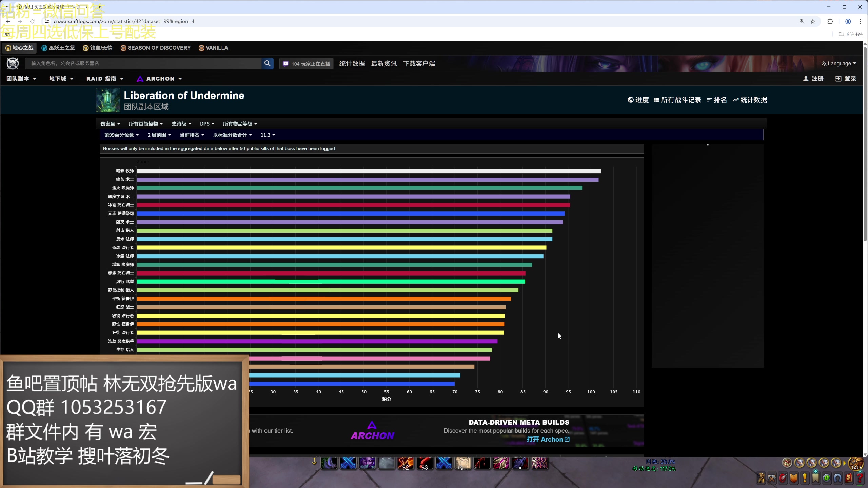This screenshot has height=488, width=868.
Task: Open the 所有战斗记录 reports link
Action: pos(677,100)
